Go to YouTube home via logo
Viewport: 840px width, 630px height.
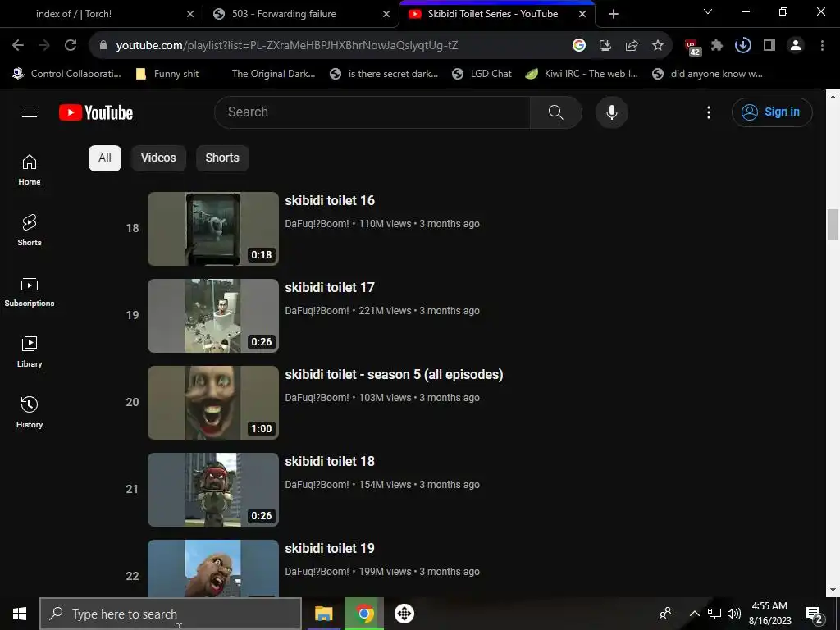pos(96,112)
